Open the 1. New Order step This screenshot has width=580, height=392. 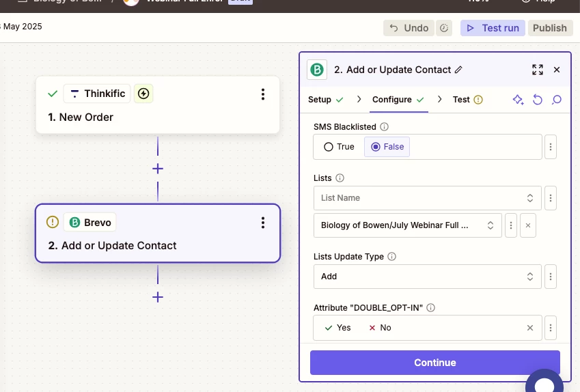click(x=158, y=105)
